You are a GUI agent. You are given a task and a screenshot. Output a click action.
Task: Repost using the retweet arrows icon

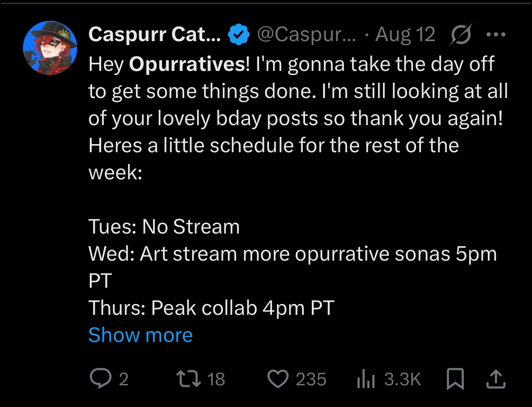pos(190,379)
